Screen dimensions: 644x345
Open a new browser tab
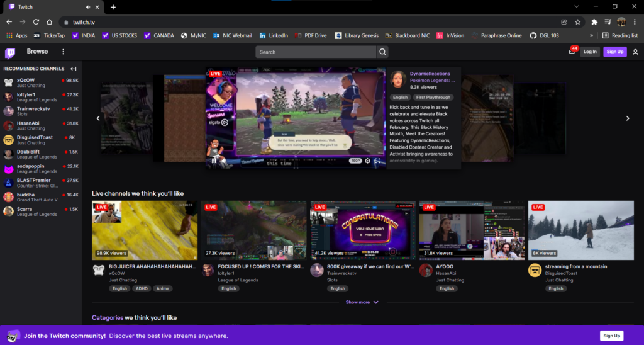[113, 7]
